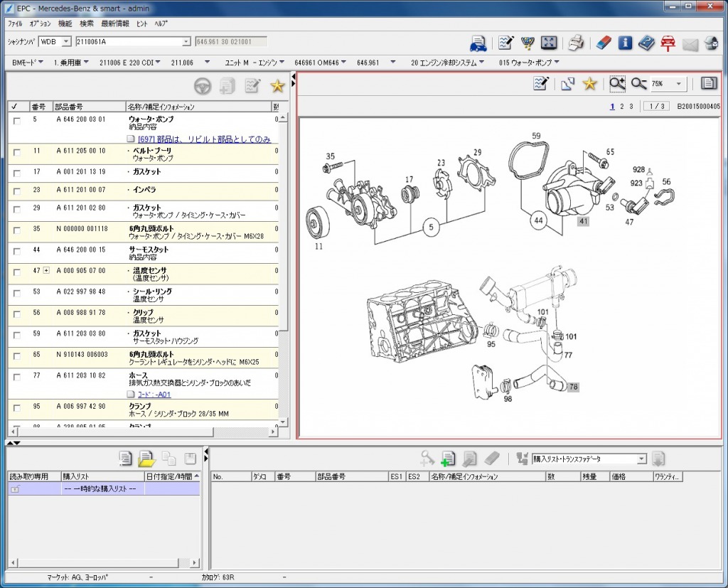Print using the printer icon
728x588 pixels.
(x=576, y=43)
